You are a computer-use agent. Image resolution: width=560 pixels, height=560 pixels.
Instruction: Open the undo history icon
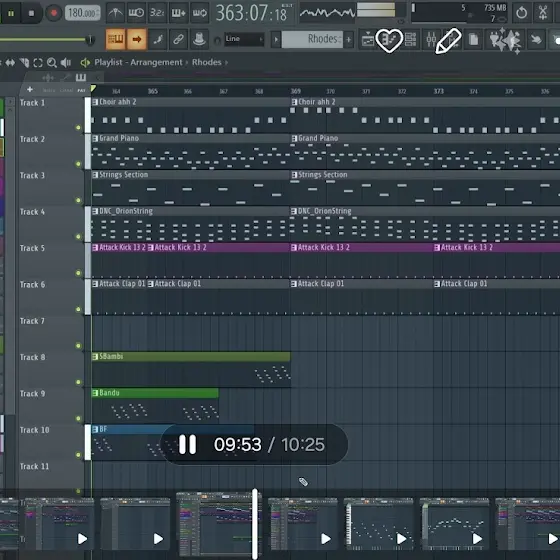(x=521, y=13)
